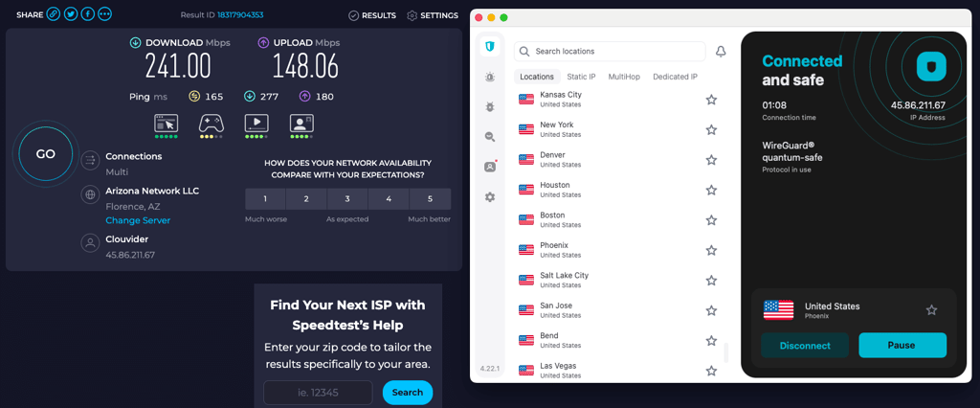980x408 pixels.
Task: Open notifications bell icon
Action: 721,52
